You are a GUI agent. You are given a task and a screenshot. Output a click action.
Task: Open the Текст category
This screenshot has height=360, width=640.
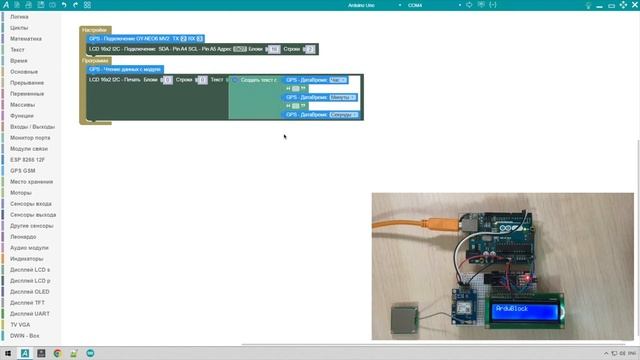coord(17,50)
